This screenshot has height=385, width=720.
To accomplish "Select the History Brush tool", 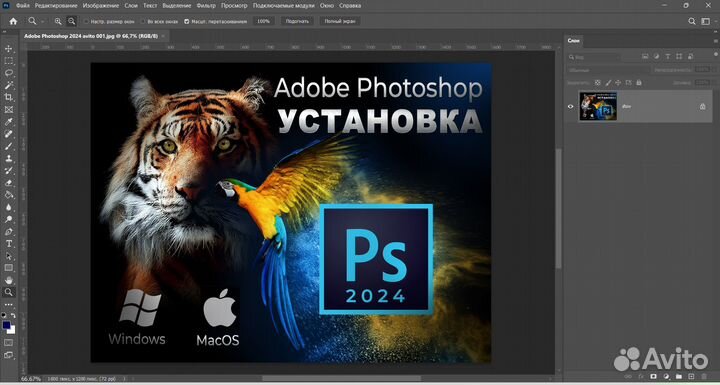I will click(9, 170).
